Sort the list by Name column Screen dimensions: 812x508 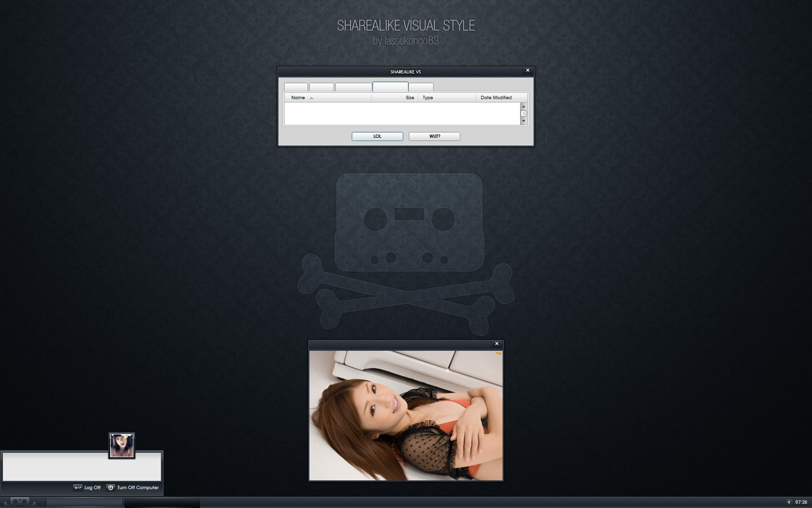pos(328,98)
